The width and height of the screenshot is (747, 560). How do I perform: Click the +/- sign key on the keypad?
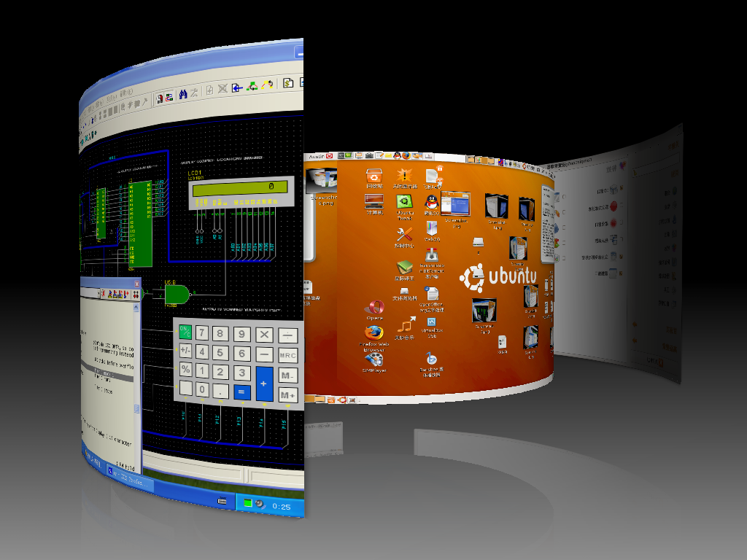tap(185, 351)
